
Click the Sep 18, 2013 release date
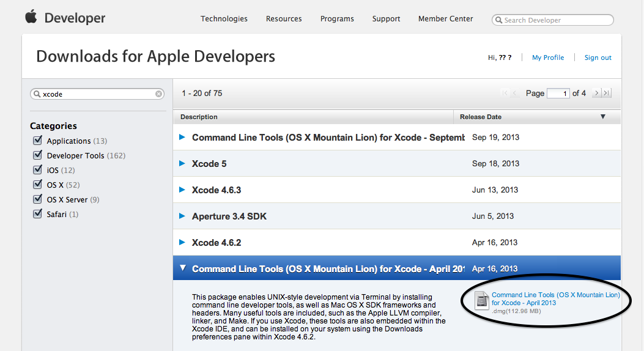click(496, 163)
